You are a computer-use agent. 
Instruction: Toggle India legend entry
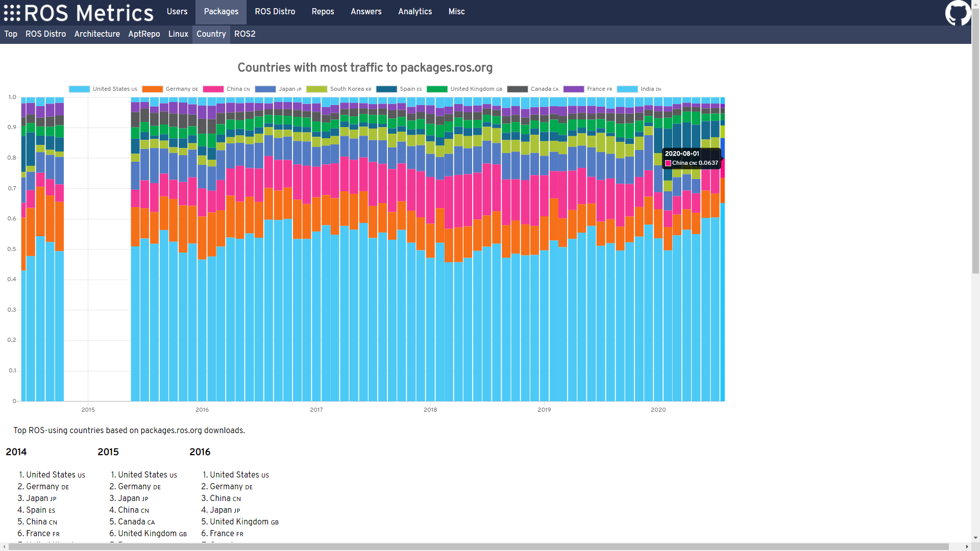pos(627,89)
